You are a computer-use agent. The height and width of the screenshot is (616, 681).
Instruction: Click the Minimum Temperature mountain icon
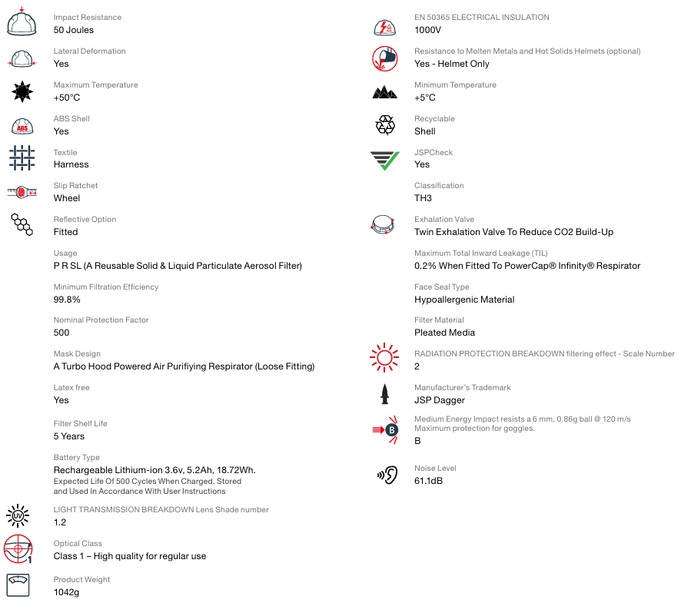tap(384, 92)
